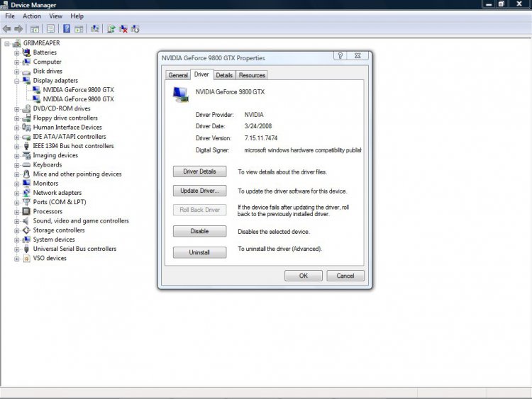This screenshot has width=532, height=399.
Task: Expand the Computer category
Action: [16, 62]
